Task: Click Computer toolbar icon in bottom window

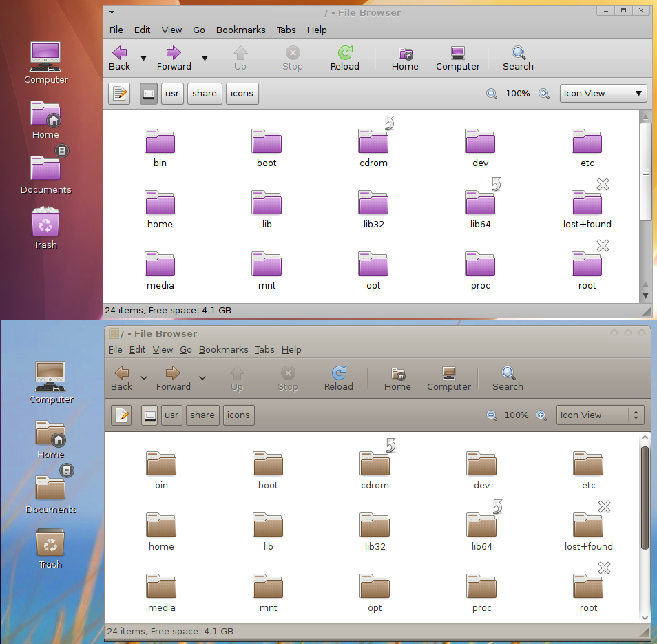Action: point(449,373)
